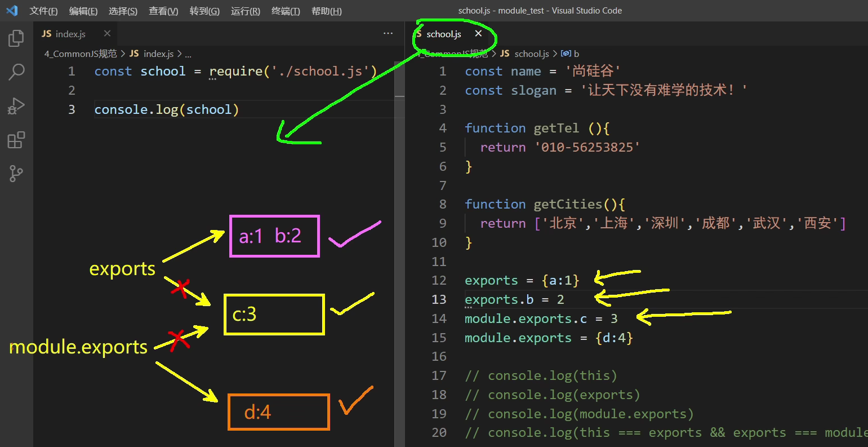868x447 pixels.
Task: Close the school.js editor tab
Action: (x=478, y=34)
